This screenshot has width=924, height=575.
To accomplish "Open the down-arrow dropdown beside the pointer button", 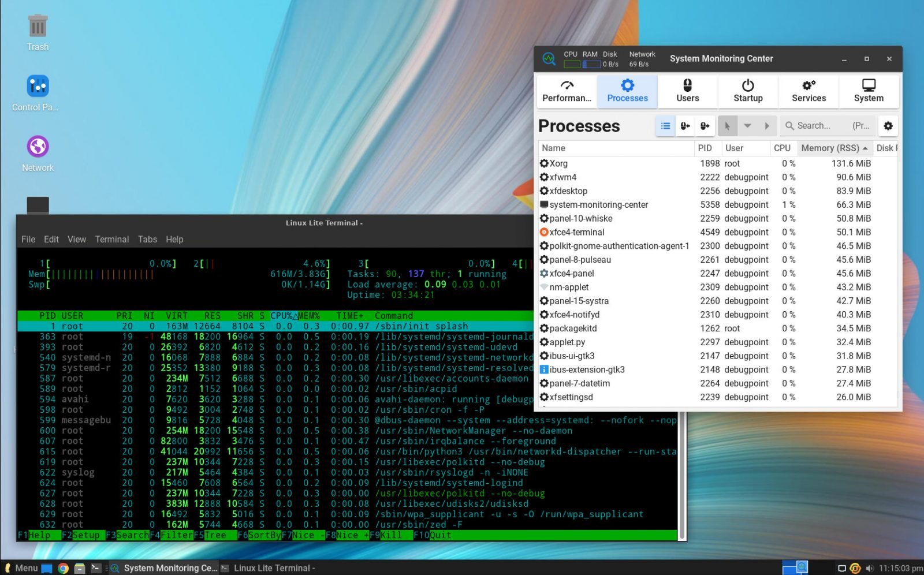I will coord(747,125).
